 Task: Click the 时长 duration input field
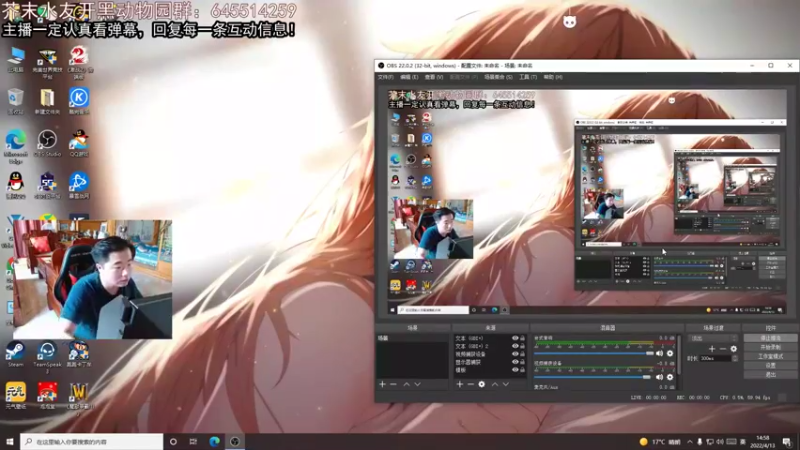(x=715, y=358)
